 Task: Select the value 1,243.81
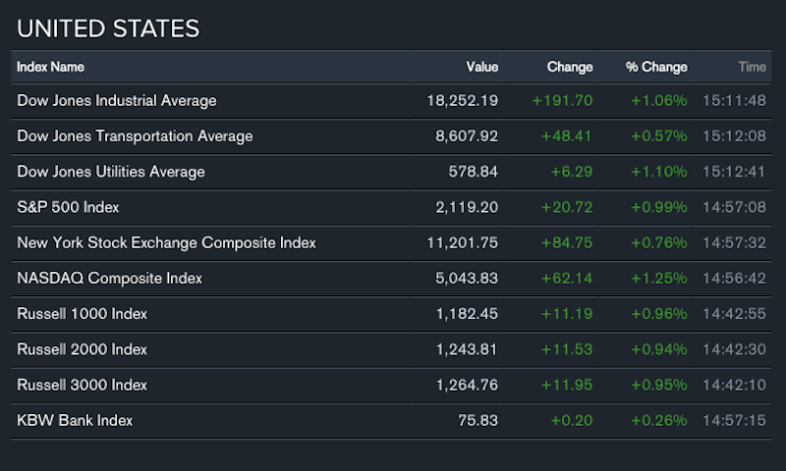467,350
